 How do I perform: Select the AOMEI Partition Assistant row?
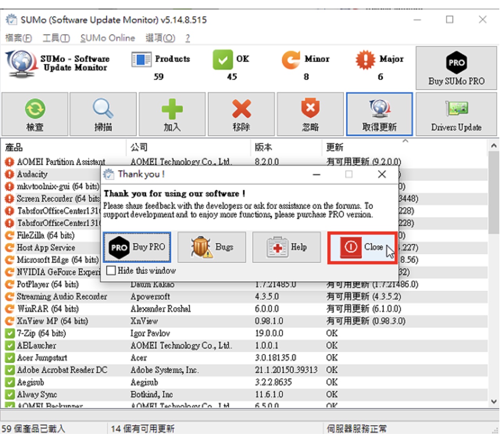pyautogui.click(x=245, y=162)
